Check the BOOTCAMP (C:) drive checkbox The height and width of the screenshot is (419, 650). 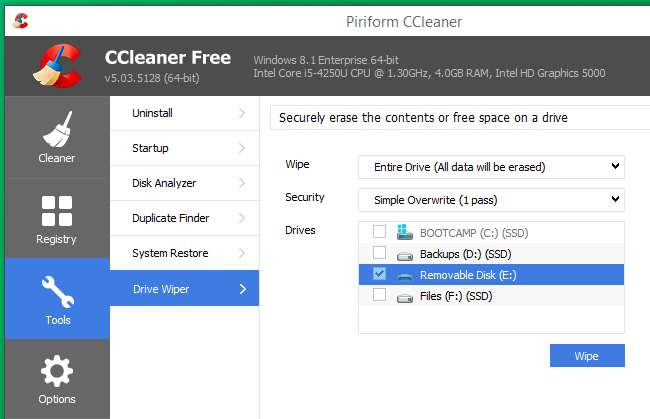[379, 231]
